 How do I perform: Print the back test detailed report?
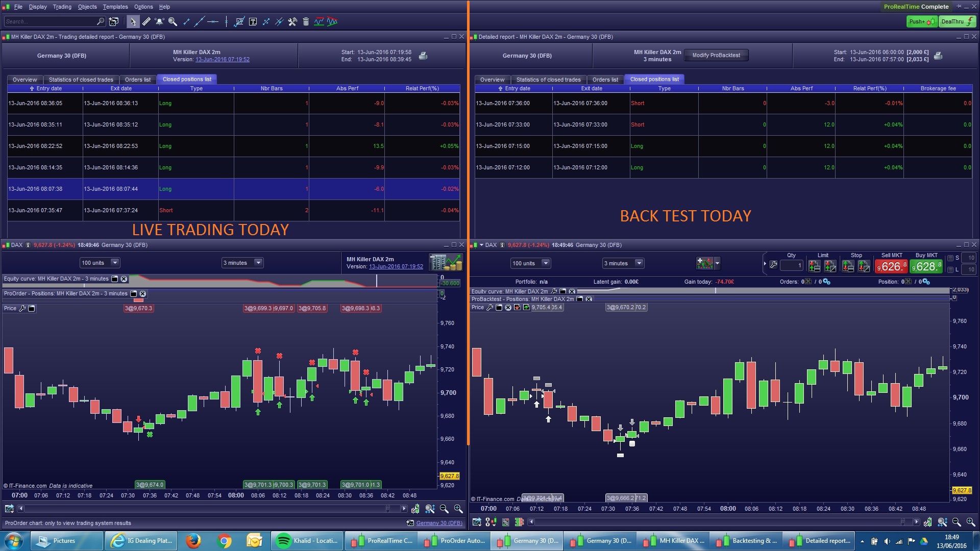point(938,56)
